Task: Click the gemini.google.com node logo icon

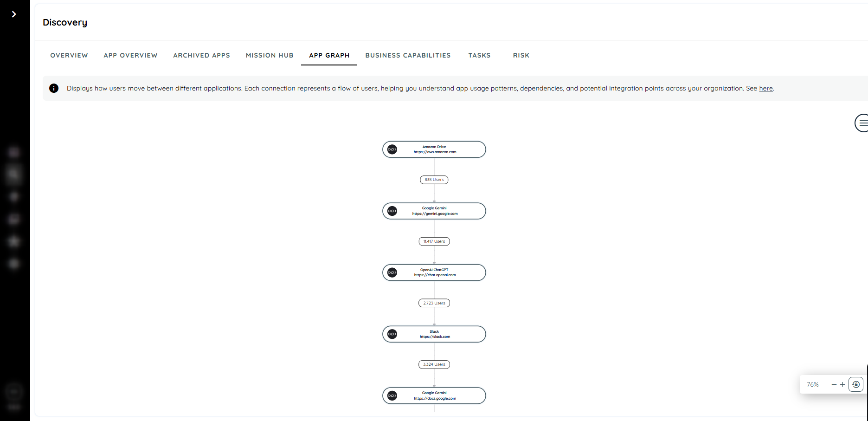Action: (392, 211)
